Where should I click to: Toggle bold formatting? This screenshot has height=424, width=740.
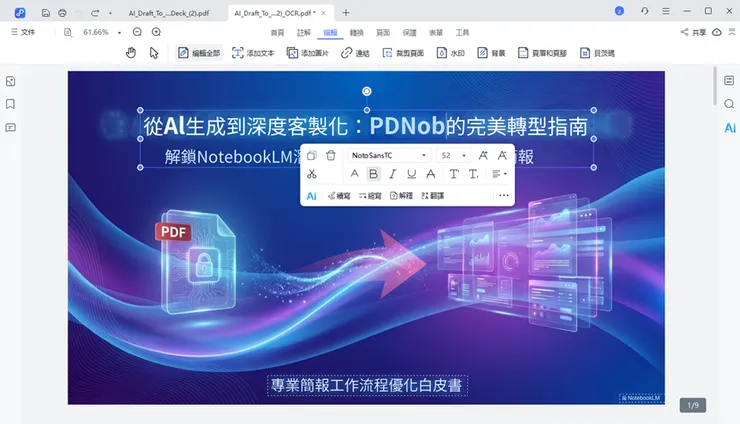pos(373,174)
